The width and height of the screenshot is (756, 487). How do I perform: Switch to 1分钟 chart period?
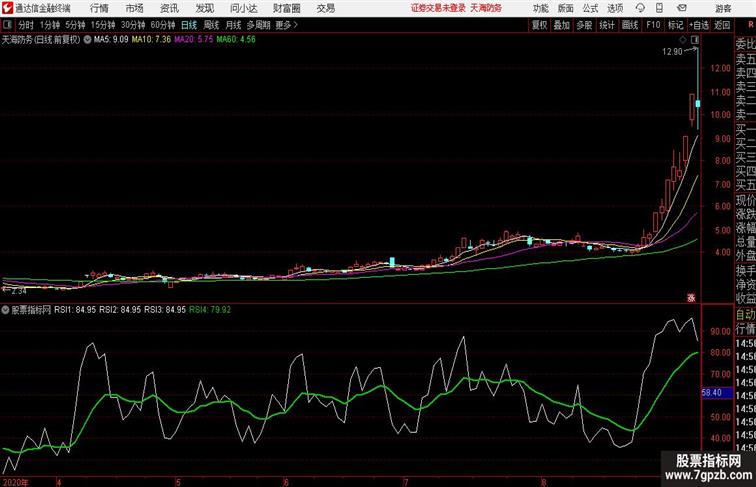tap(50, 25)
